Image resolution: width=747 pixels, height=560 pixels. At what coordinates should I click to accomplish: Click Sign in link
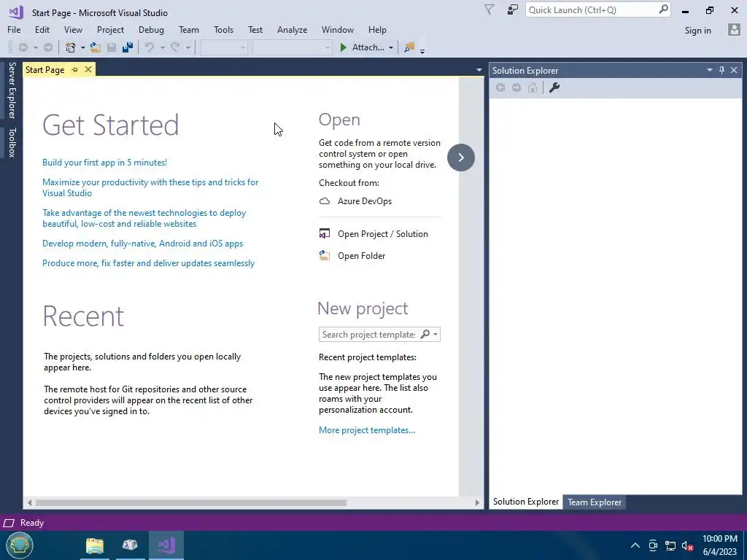click(x=697, y=30)
